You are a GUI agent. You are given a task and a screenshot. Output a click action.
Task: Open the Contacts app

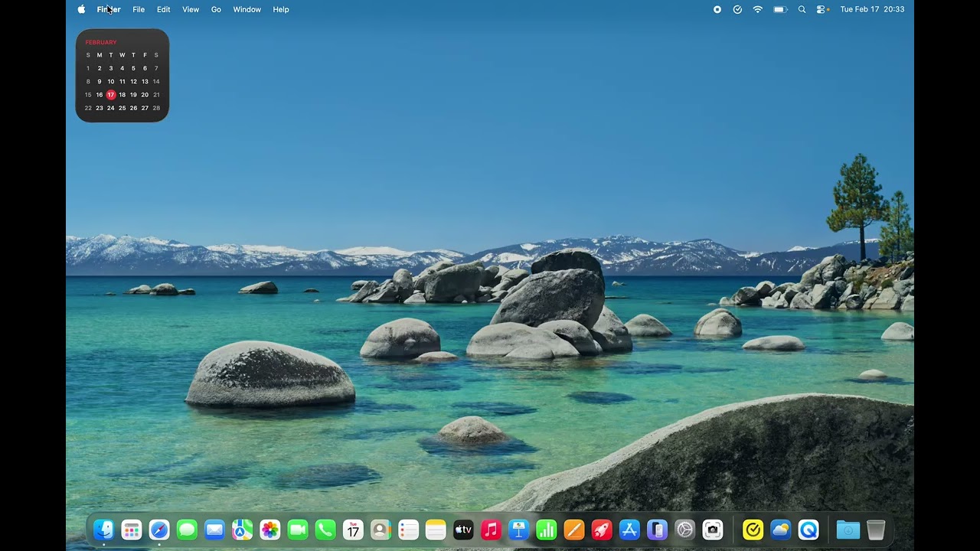tap(381, 530)
